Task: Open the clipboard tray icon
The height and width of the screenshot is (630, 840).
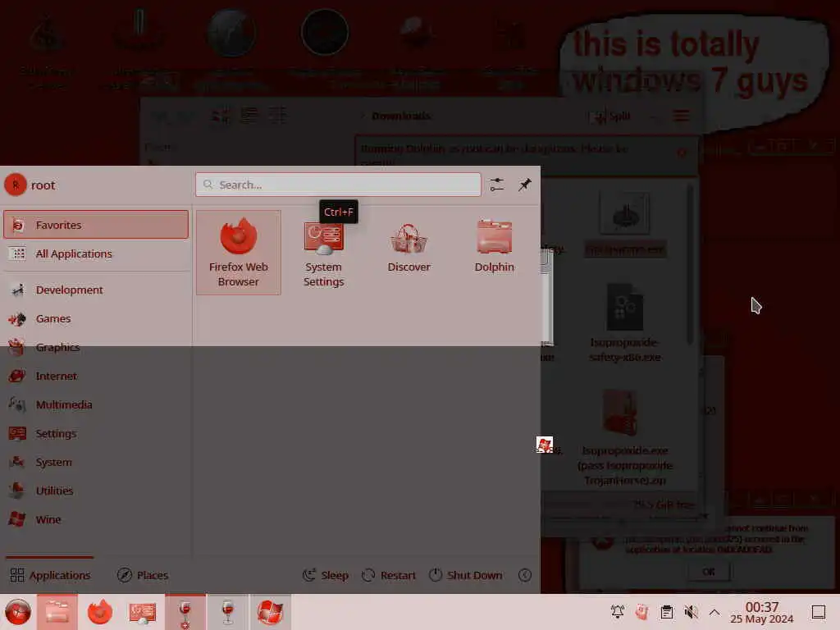Action: [x=666, y=611]
